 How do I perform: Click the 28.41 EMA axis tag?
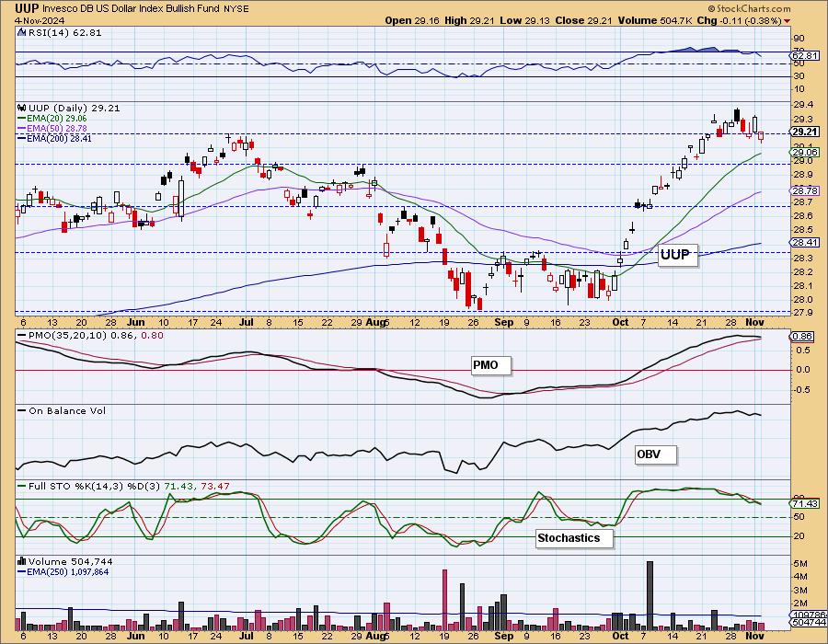coord(806,242)
